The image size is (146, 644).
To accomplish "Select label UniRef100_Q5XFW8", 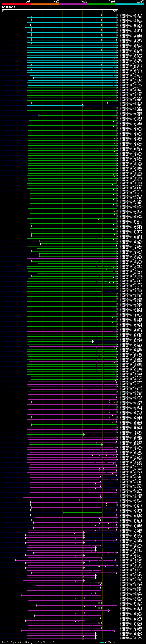I will point(131,165).
